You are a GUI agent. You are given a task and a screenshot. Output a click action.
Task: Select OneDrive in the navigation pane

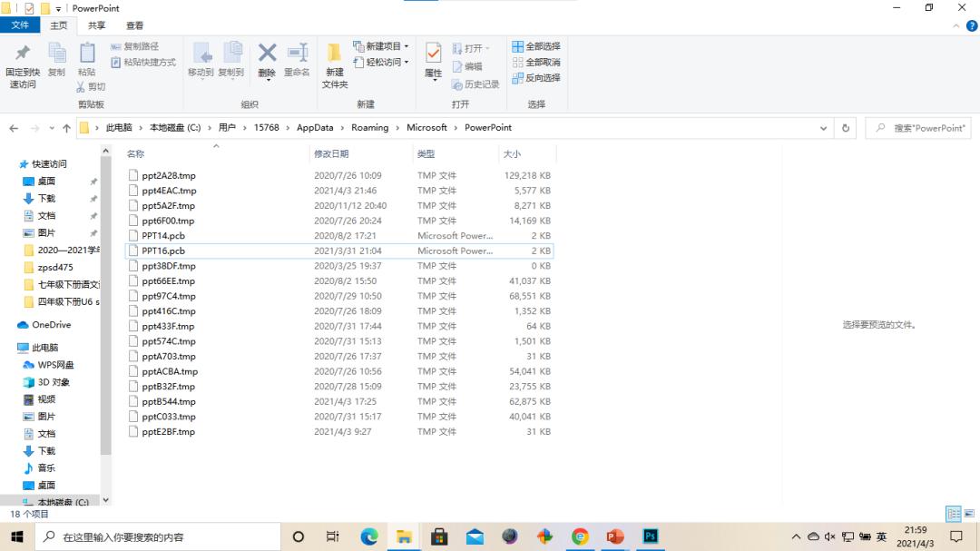(x=51, y=325)
